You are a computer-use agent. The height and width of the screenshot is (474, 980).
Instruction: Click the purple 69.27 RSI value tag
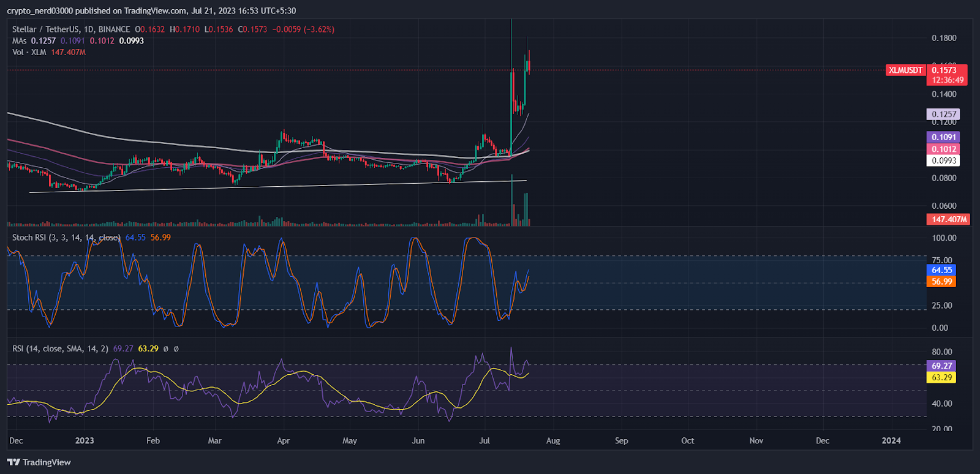[x=941, y=366]
